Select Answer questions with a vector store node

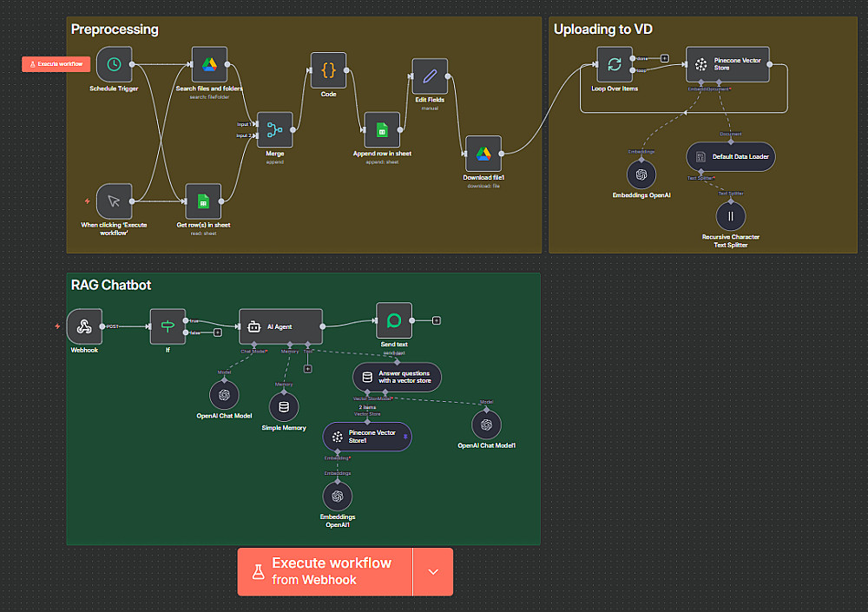point(397,377)
